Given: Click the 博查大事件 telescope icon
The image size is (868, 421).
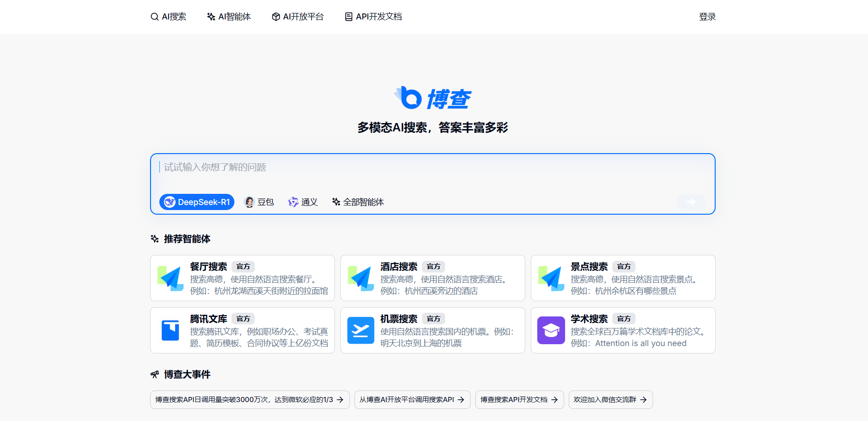Looking at the screenshot, I should coord(155,374).
